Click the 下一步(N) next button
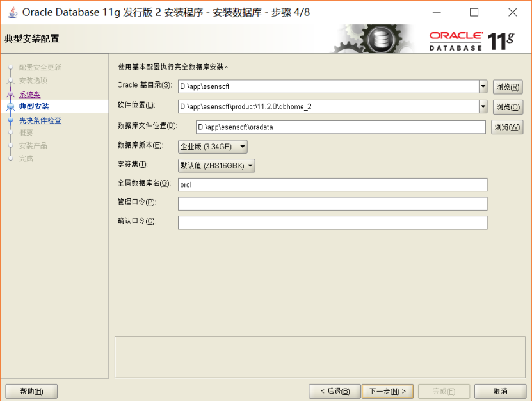 (387, 391)
